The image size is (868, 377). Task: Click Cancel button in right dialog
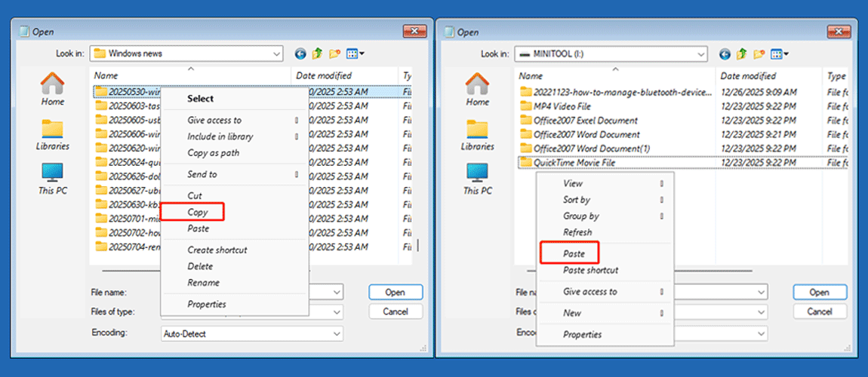coord(820,311)
